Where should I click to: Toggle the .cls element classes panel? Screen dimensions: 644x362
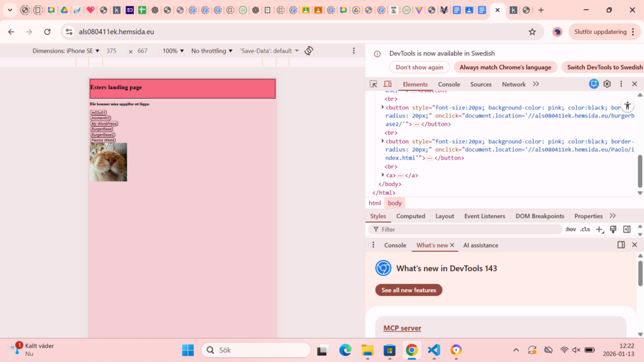[x=585, y=229]
